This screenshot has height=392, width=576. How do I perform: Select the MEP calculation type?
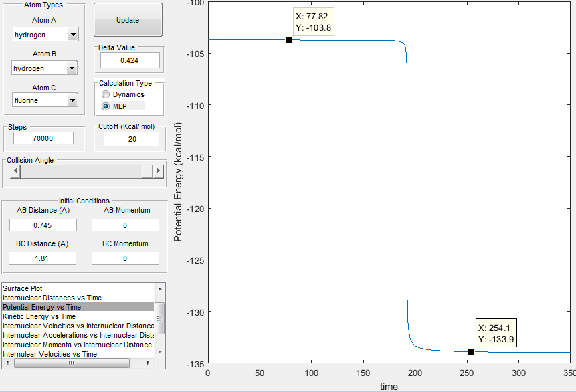[x=123, y=106]
